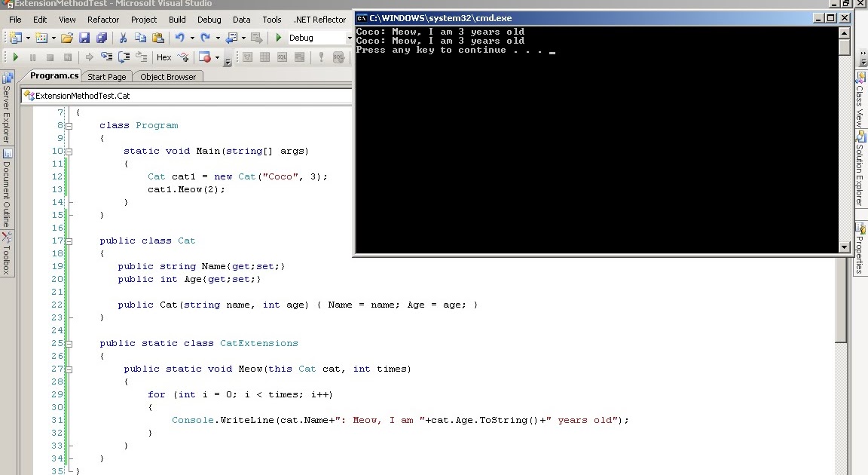Open the Toolbox panel from the left edge
This screenshot has height=475, width=868.
pyautogui.click(x=8, y=251)
